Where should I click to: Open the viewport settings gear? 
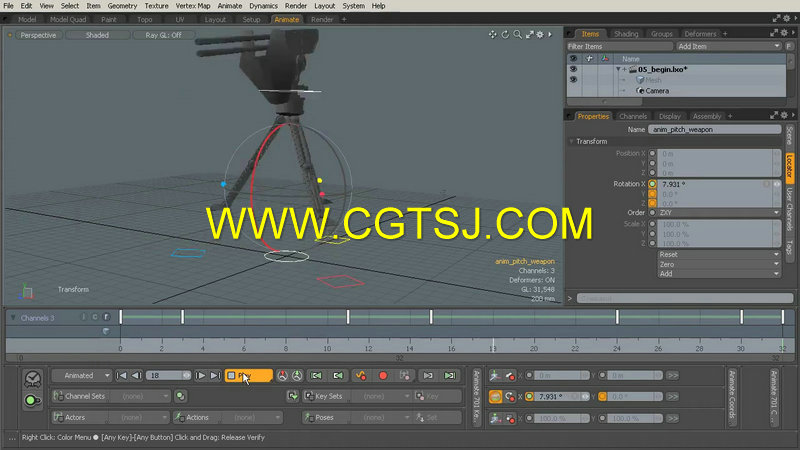pos(540,35)
